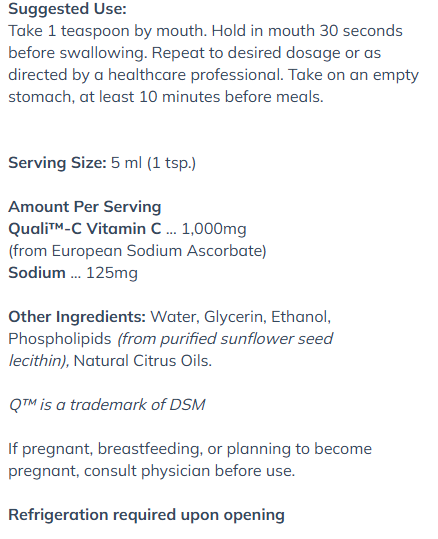The height and width of the screenshot is (539, 438).
Task: Click the words healthcare professional
Action: point(196,75)
